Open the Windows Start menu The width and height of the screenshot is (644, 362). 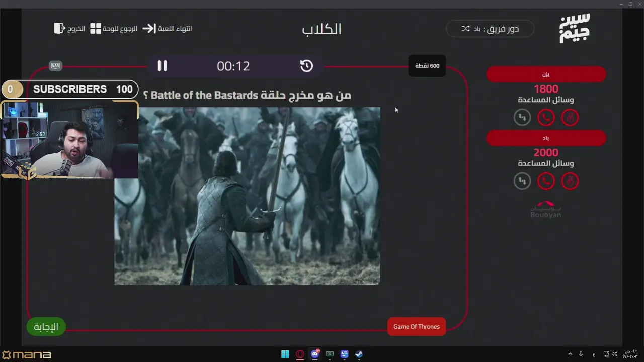[x=285, y=354]
